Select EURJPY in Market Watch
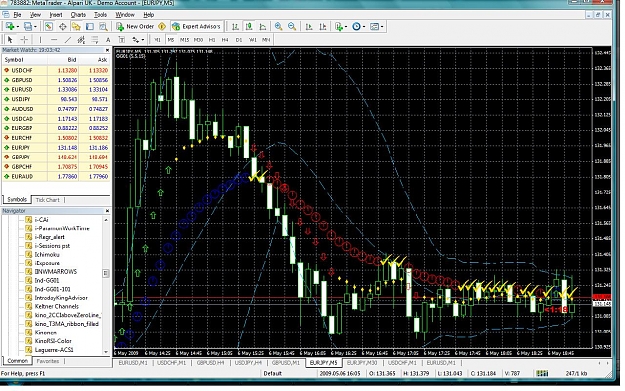Image resolution: width=625 pixels, height=391 pixels. (56, 147)
